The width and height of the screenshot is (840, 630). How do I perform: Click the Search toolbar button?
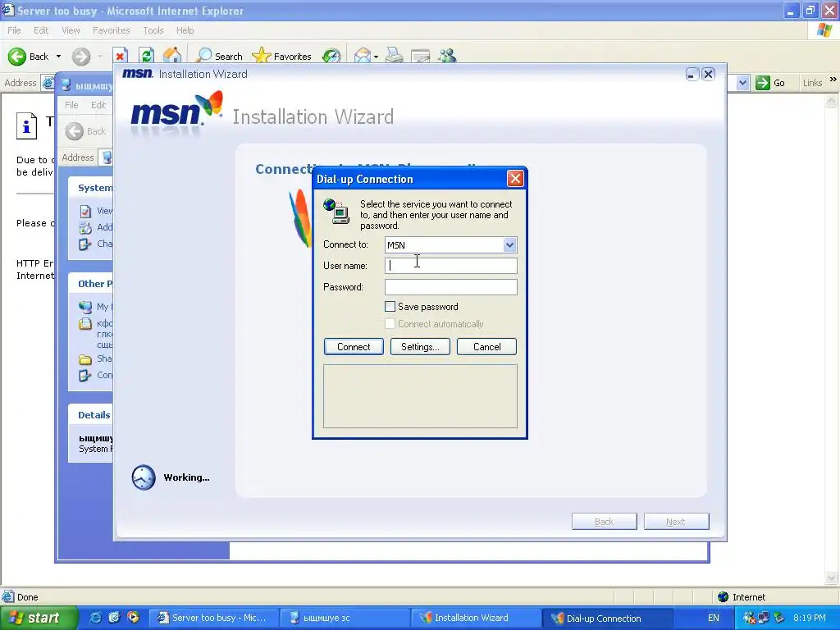point(219,56)
